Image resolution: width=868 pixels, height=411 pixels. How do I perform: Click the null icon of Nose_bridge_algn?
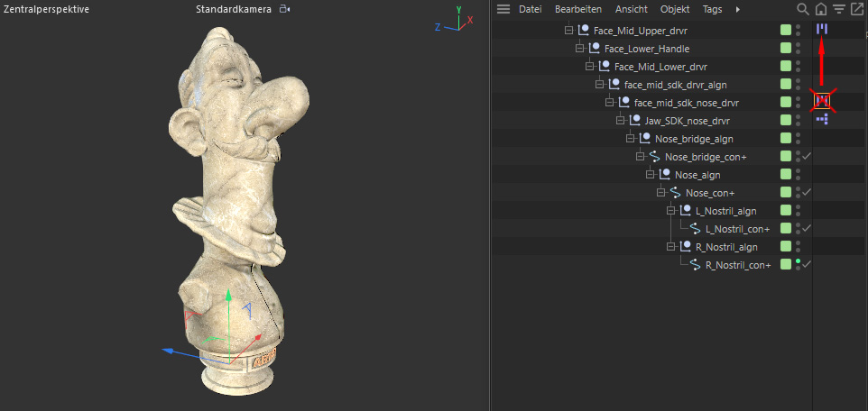coord(645,138)
